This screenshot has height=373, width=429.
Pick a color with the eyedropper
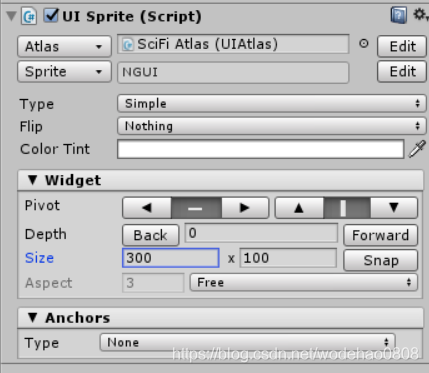(417, 149)
